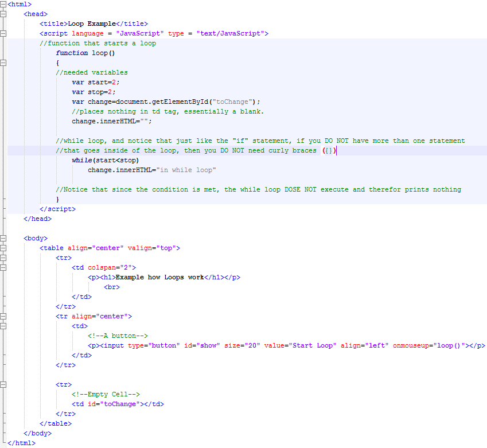
Task: Click the '//needed variables' comment
Action: 92,72
